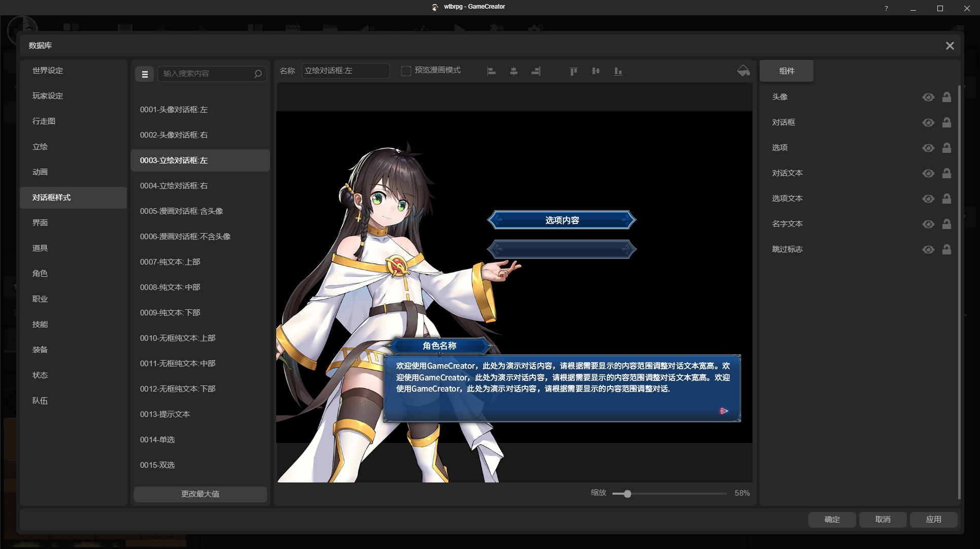Lock the 对话框 component
This screenshot has width=980, height=549.
click(x=946, y=122)
